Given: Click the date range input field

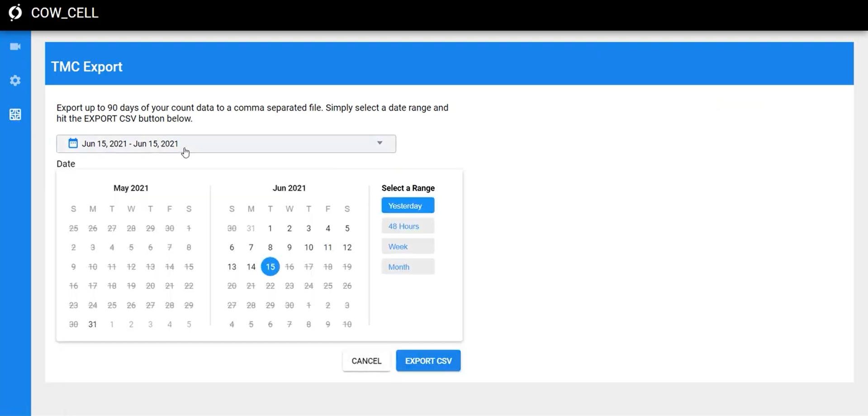Looking at the screenshot, I should [x=226, y=143].
